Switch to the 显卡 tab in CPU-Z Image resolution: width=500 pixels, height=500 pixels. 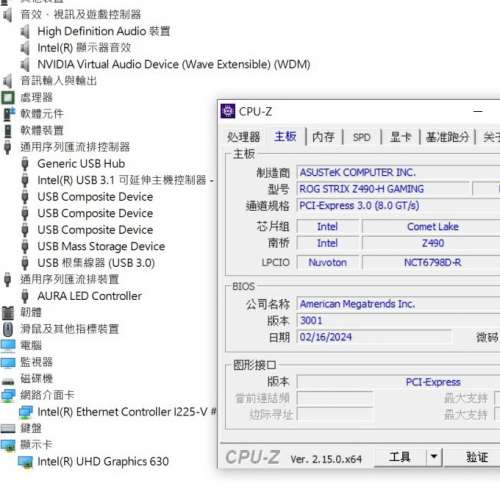click(x=400, y=137)
